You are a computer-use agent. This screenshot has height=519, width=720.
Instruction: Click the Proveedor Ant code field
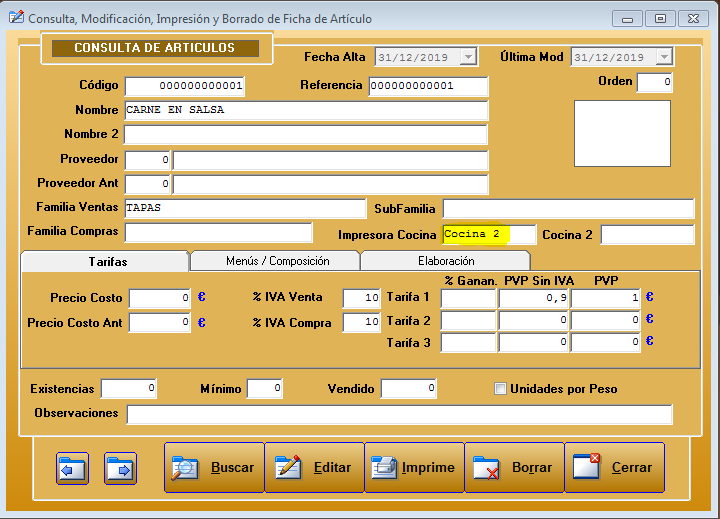pos(147,184)
